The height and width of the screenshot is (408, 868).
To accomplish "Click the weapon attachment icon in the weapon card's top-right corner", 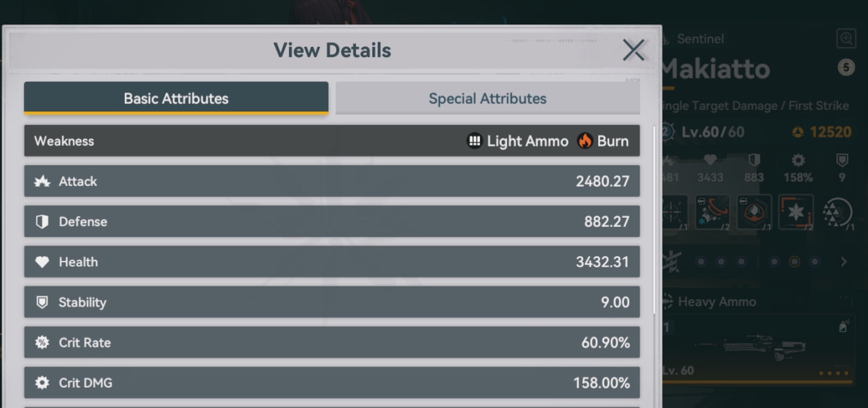I will [844, 327].
